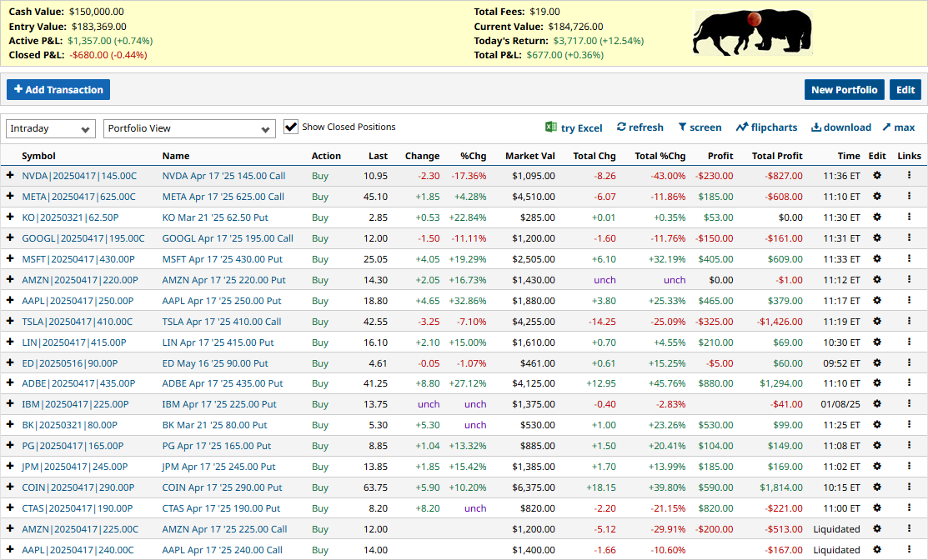This screenshot has height=560, width=928.
Task: Open NVDA Apr 17 '25 145.00 Call link
Action: (x=223, y=176)
